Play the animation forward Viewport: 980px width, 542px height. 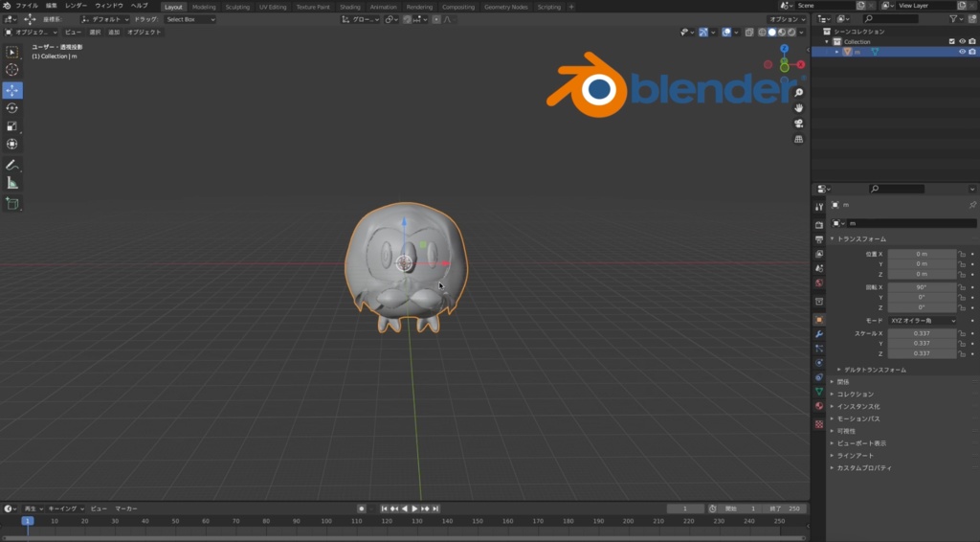[414, 508]
